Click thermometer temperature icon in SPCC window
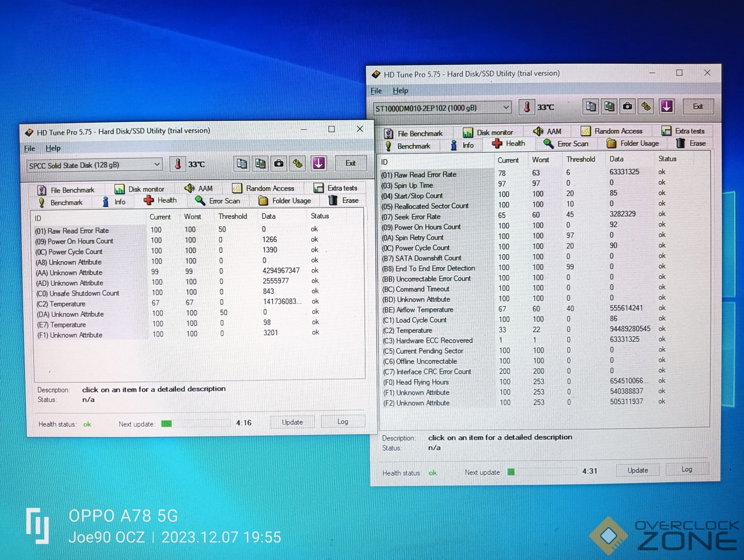This screenshot has width=744, height=560. coord(177,164)
